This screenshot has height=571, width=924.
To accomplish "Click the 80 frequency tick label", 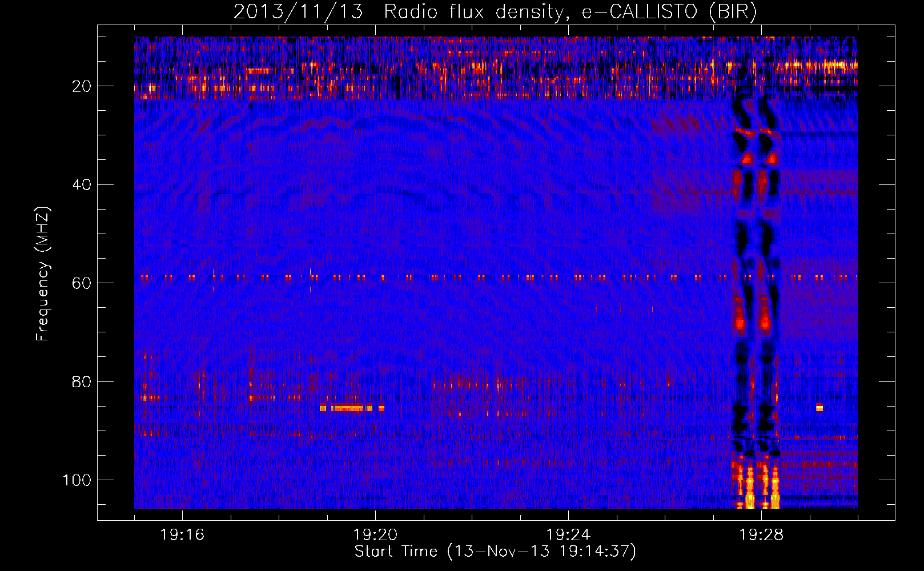I will point(82,382).
